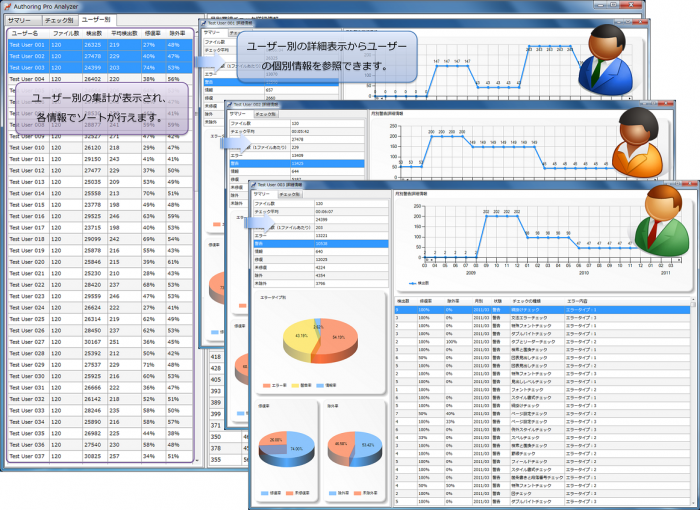Click the Authoring Pro Analyzer title bar icon
Screen dimensions: 700x510
[x=7, y=7]
